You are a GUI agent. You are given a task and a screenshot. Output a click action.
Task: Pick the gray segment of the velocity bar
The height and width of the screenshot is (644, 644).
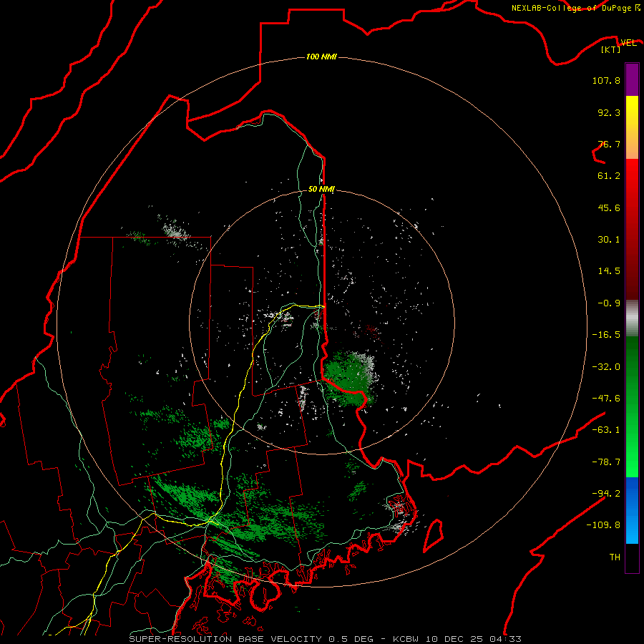coord(632,318)
